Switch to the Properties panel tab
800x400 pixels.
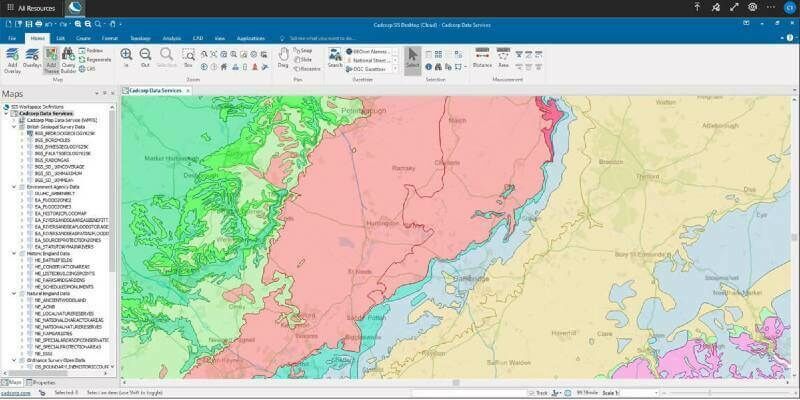40,382
